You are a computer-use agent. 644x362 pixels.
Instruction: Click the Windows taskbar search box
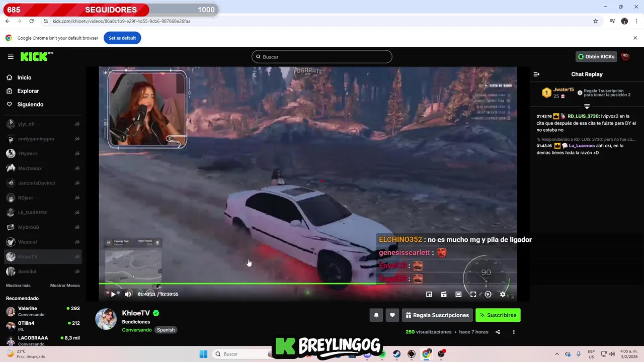click(242, 354)
